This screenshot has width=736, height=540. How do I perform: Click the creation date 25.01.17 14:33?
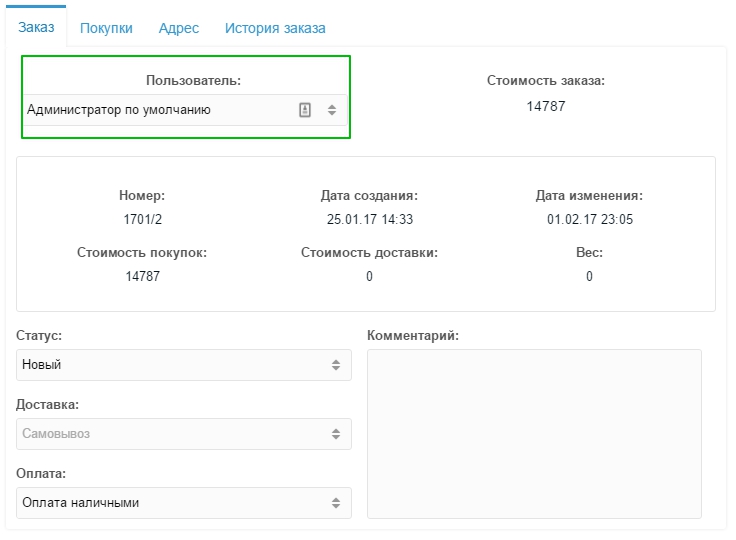[369, 219]
